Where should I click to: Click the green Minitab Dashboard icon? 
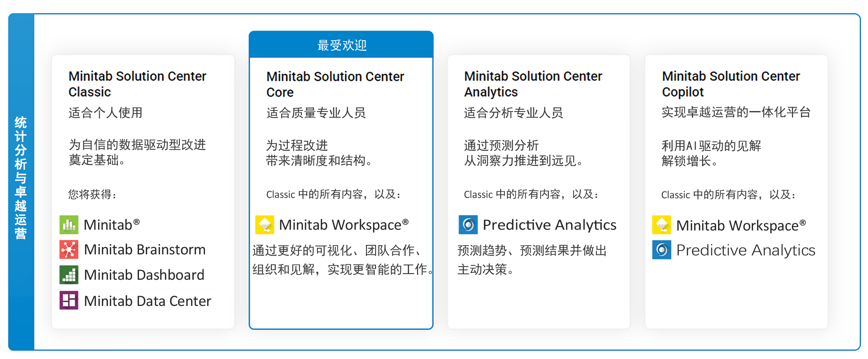[69, 275]
